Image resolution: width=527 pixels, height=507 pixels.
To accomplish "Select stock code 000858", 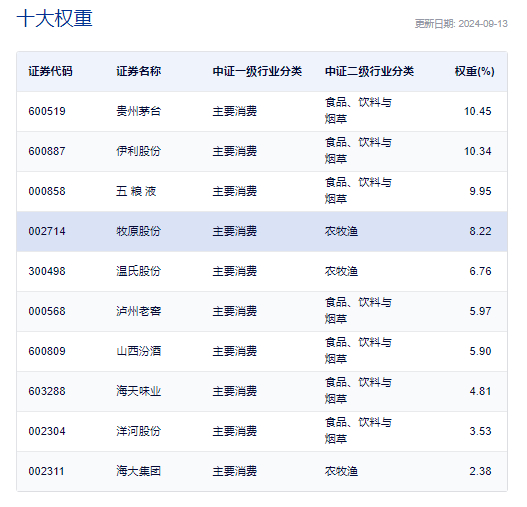I will click(x=47, y=191).
